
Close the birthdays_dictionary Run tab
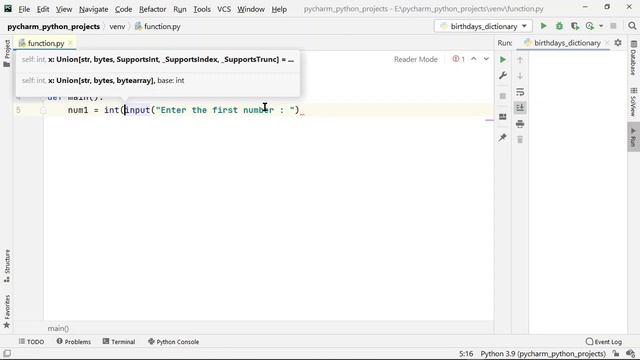[x=607, y=43]
